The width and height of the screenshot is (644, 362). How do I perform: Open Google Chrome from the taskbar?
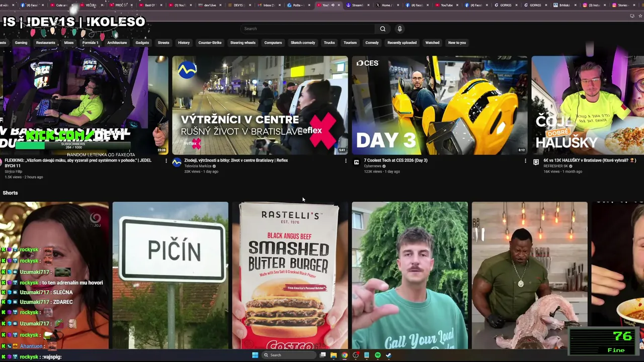(x=345, y=355)
